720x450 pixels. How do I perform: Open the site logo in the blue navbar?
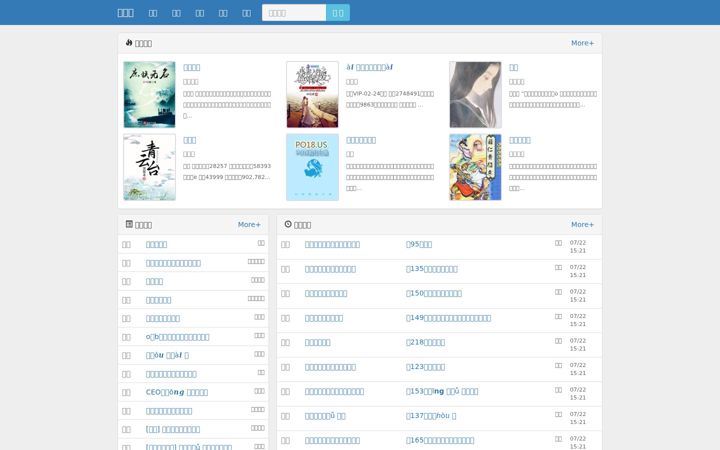[x=125, y=13]
